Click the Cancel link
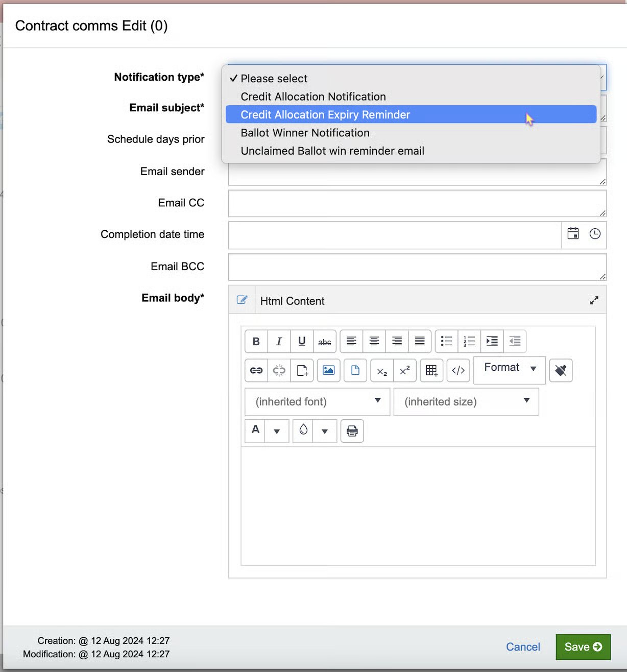The height and width of the screenshot is (672, 627). [x=523, y=647]
